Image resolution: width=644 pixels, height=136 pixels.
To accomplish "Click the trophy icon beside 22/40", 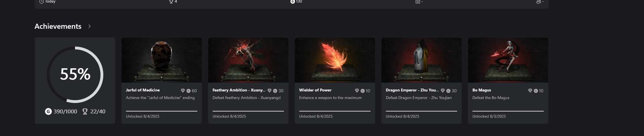I will (85, 111).
